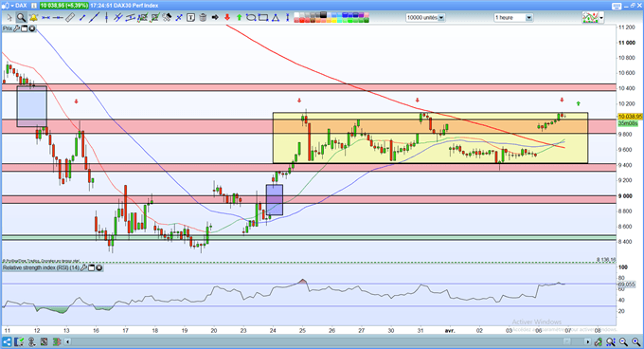This screenshot has width=644, height=349.
Task: Click the share icon bottom left
Action: pyautogui.click(x=7, y=342)
